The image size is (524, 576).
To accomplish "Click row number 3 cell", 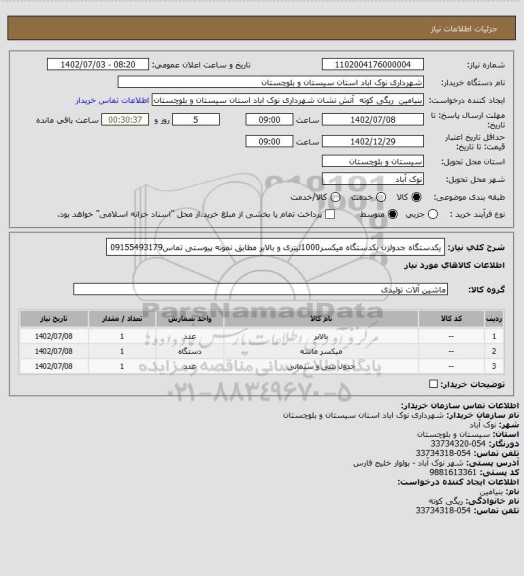I will [x=494, y=366].
